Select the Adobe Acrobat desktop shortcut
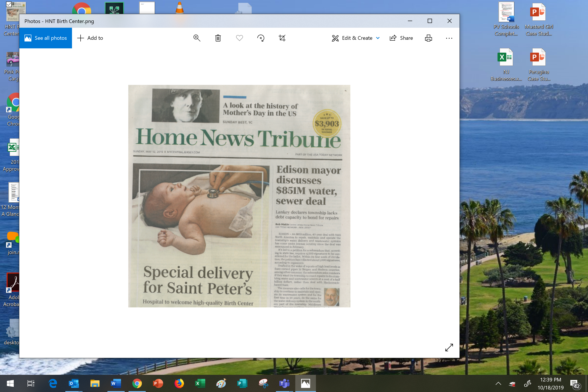The height and width of the screenshot is (392, 588). point(11,290)
